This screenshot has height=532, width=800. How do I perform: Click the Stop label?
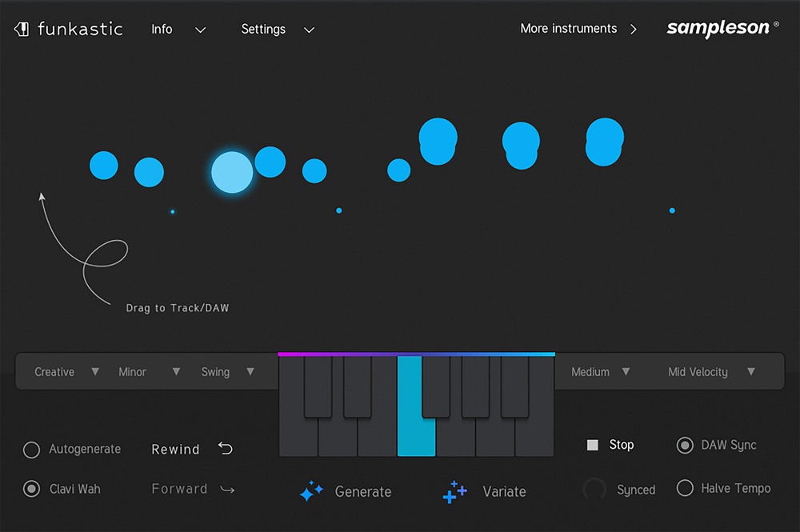pos(622,445)
